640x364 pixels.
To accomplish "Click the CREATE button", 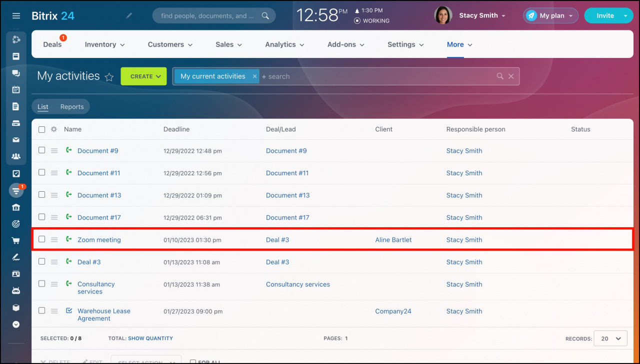I will [x=143, y=76].
